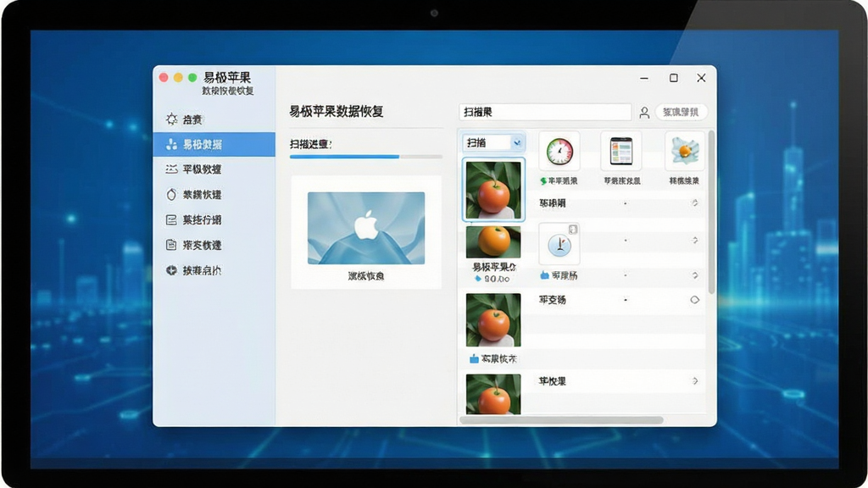Toggle the circle marker on the 苹 list row
868x488 pixels.
click(x=695, y=300)
